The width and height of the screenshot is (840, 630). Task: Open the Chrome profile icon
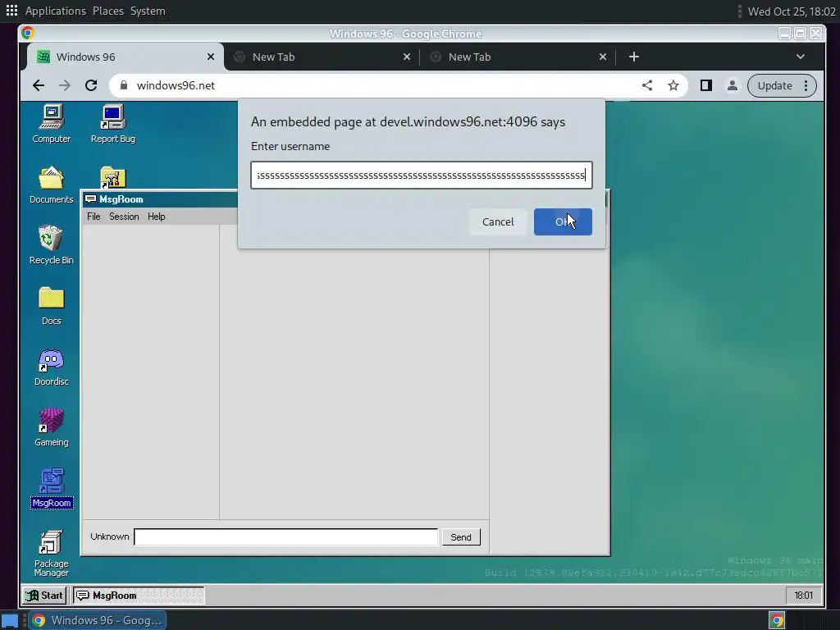point(733,85)
